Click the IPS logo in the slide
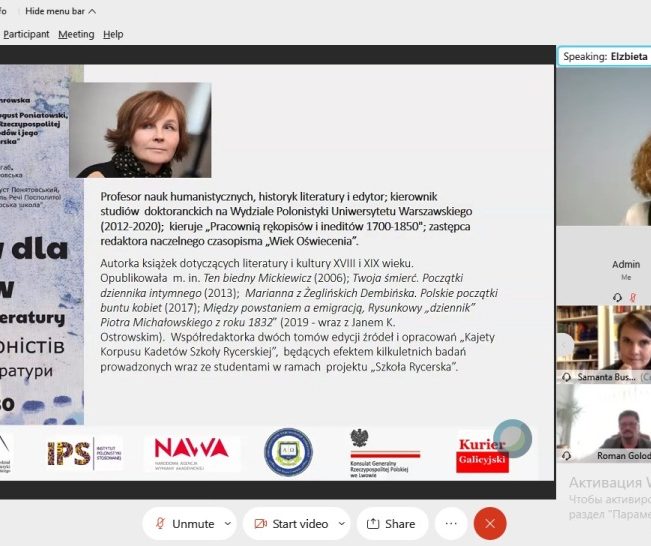The image size is (651, 546). coord(85,453)
